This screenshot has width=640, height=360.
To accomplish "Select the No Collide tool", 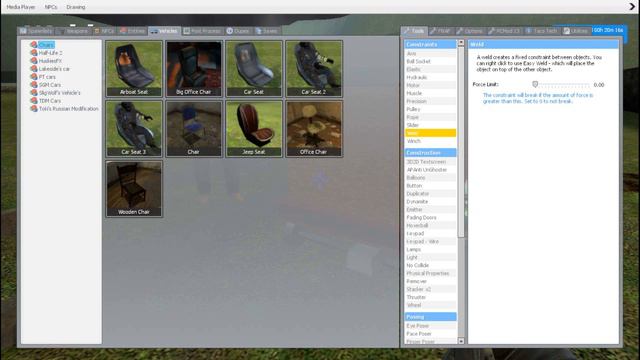I will (431, 265).
